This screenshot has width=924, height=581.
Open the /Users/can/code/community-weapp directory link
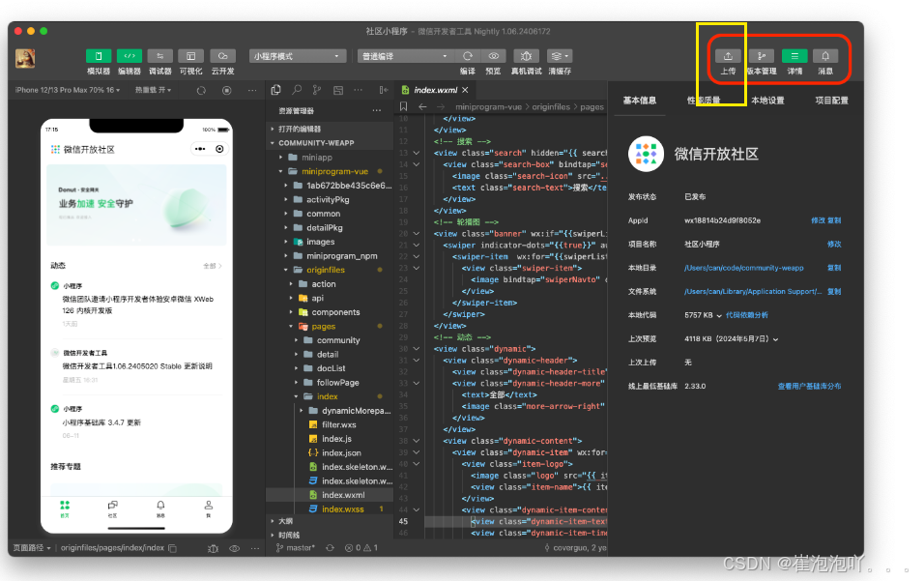(743, 268)
